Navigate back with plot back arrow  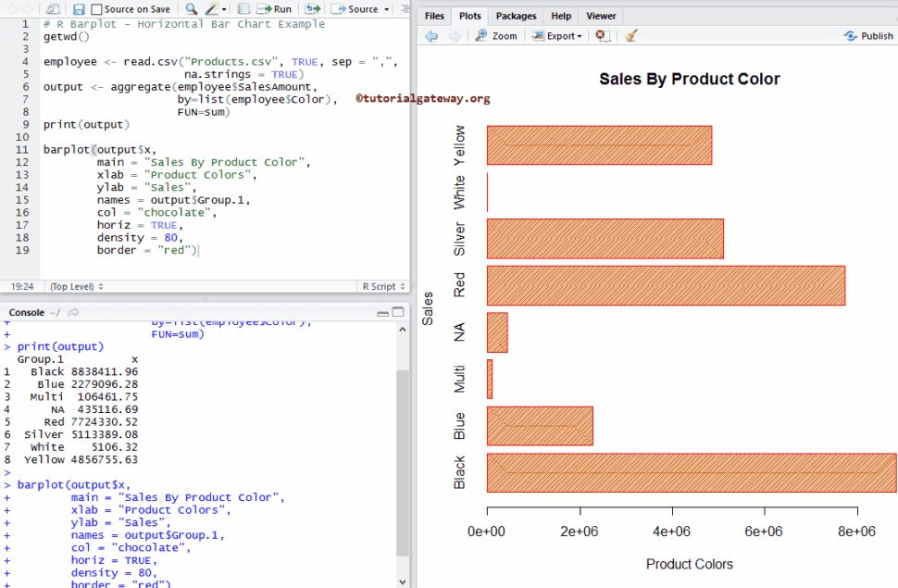430,35
